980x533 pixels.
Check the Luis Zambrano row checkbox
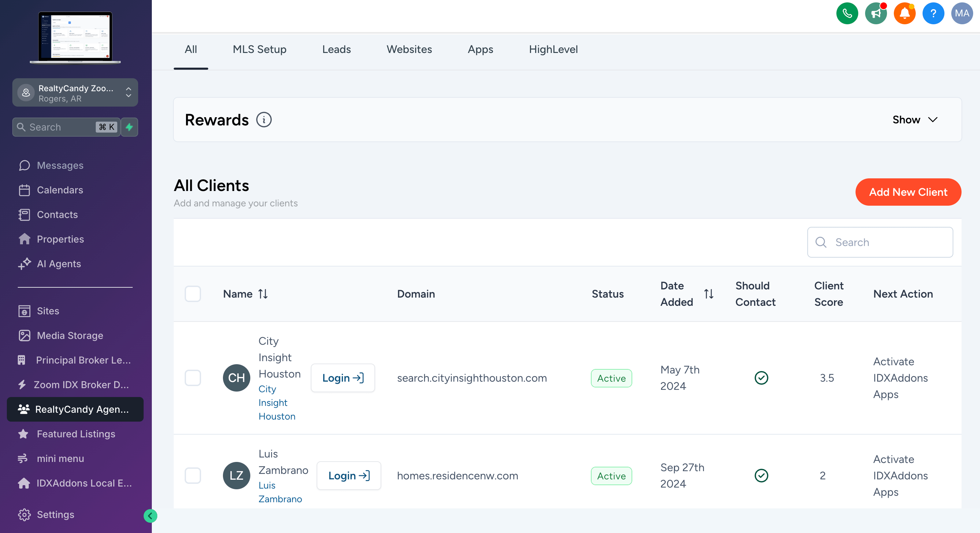click(193, 476)
